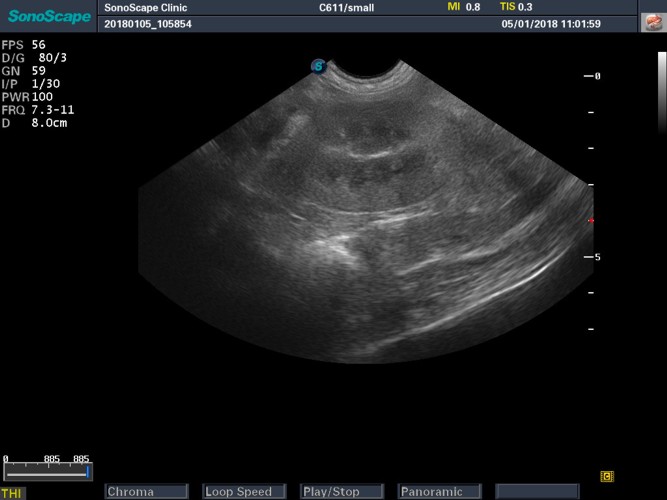Click the blue cine loop position marker
The height and width of the screenshot is (500, 667).
[88, 472]
